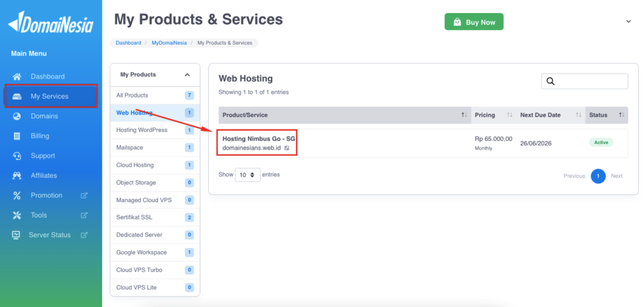The height and width of the screenshot is (307, 644).
Task: Select Dedicated Server category
Action: (x=155, y=235)
